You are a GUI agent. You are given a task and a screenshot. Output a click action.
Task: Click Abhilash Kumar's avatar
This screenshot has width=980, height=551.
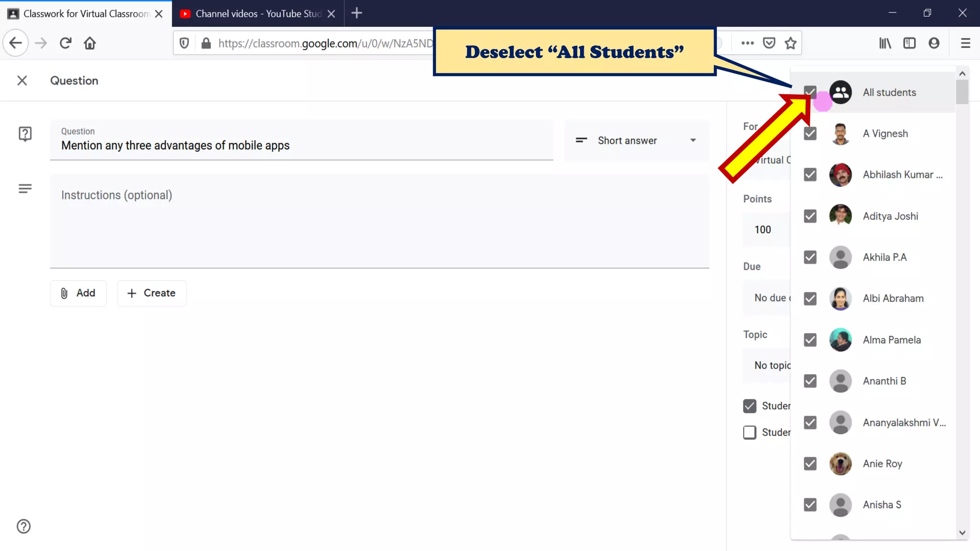[x=840, y=175]
